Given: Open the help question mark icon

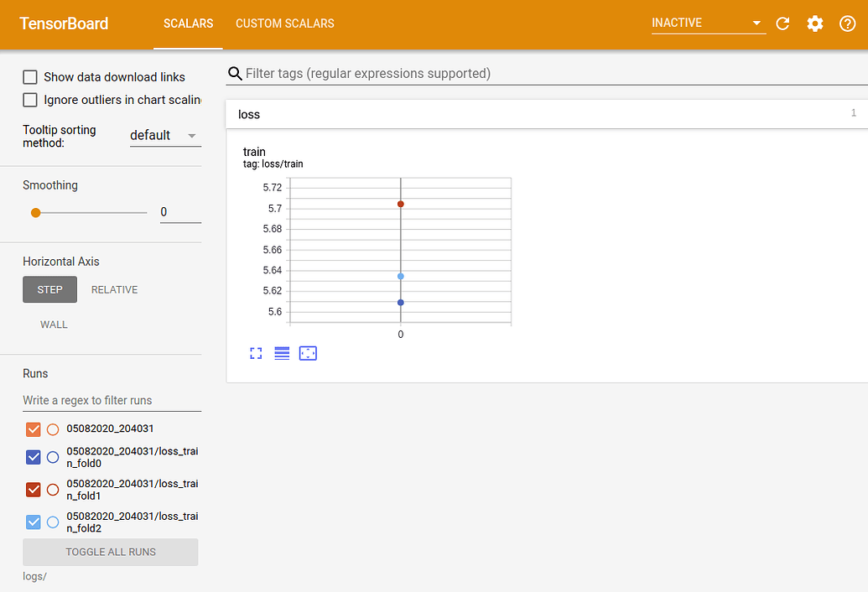Looking at the screenshot, I should (847, 23).
